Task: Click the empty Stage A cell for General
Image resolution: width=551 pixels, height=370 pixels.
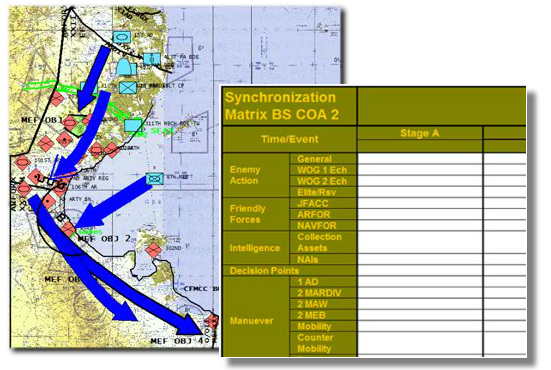Action: (420, 159)
